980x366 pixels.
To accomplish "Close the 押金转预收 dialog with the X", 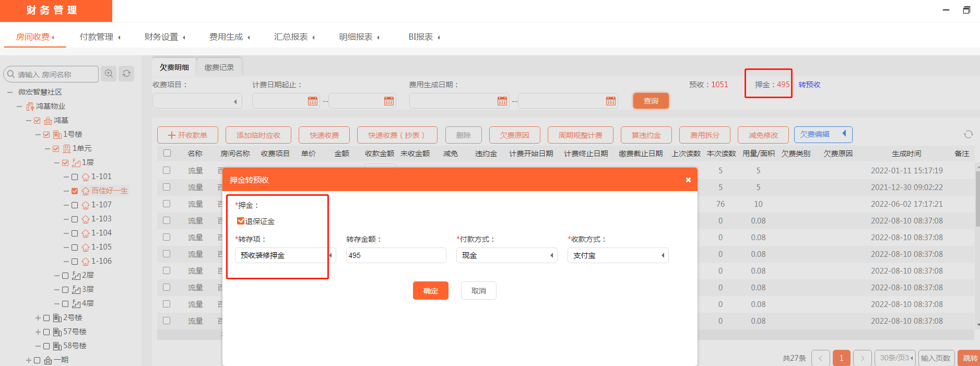I will tap(688, 180).
